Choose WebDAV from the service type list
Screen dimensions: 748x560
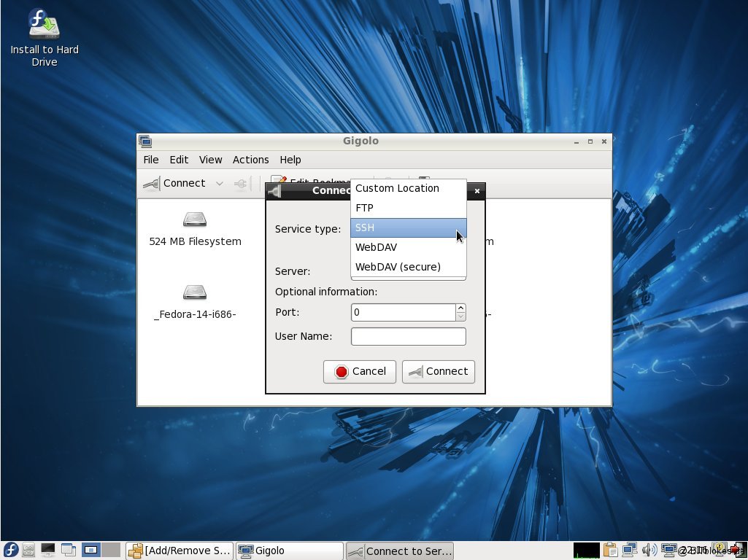(x=409, y=247)
